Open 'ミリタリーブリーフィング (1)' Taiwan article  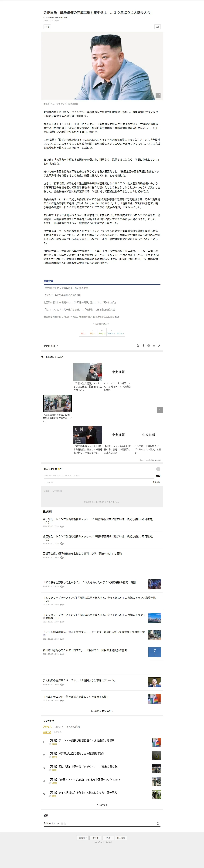94,616
